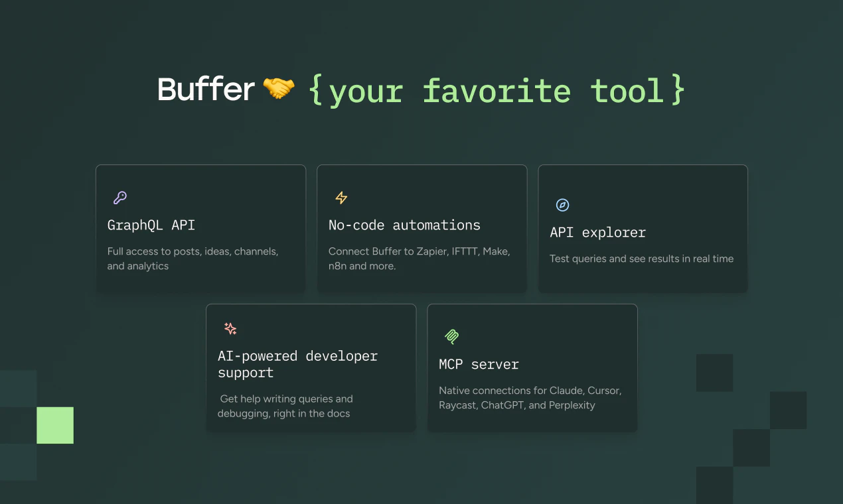Viewport: 843px width, 504px height.
Task: Click the "GraphQL API" card title
Action: pyautogui.click(x=151, y=225)
